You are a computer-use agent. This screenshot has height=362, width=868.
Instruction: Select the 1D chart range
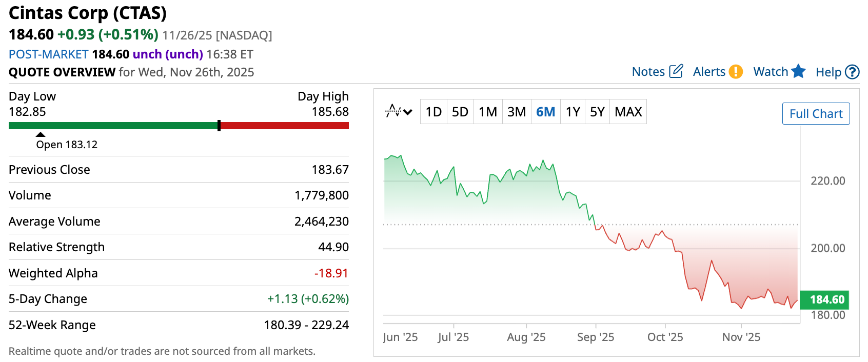(433, 112)
